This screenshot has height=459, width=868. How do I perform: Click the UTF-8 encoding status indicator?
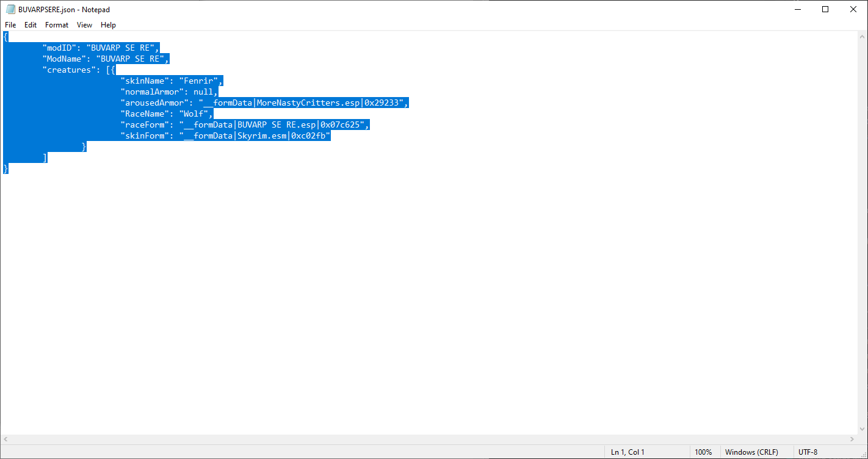tap(808, 452)
